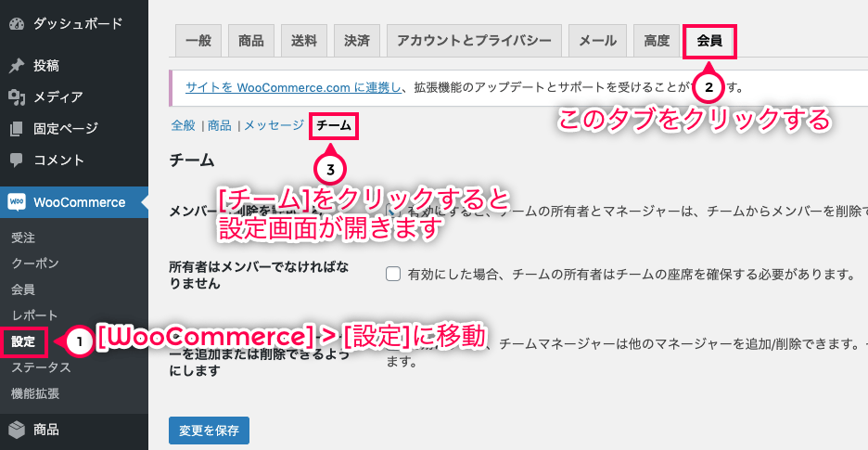Open the チーム sub-section link

click(x=334, y=126)
